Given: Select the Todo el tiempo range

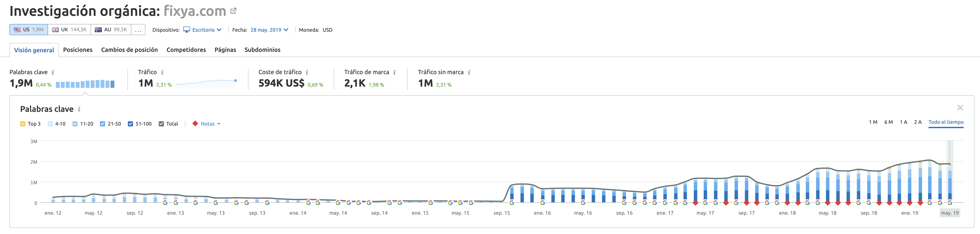Looking at the screenshot, I should tap(946, 122).
